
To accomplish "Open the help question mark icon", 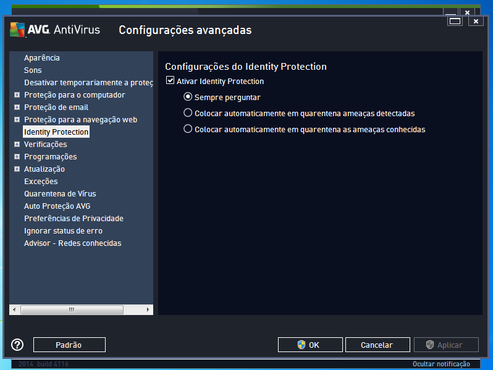I will [x=17, y=345].
